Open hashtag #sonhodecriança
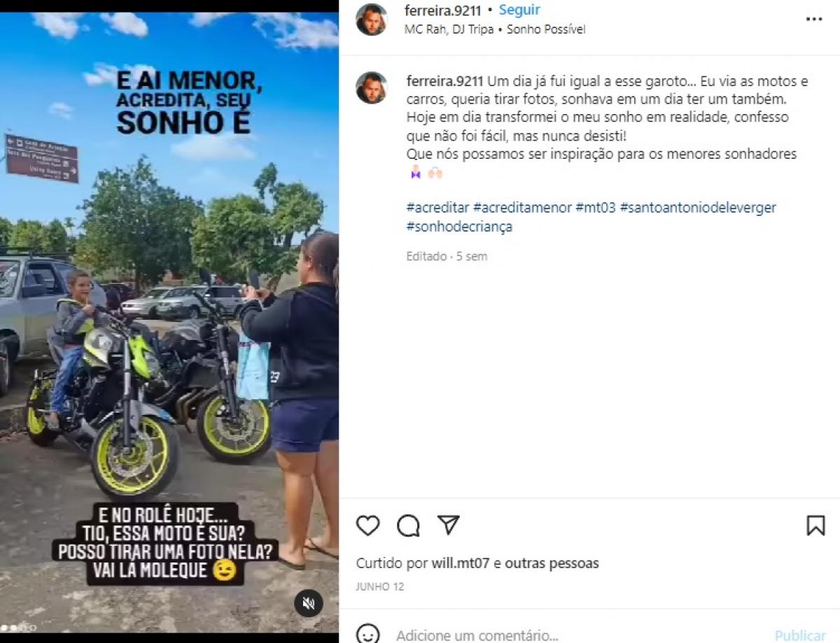Viewport: 840px width, 643px height. [x=459, y=227]
